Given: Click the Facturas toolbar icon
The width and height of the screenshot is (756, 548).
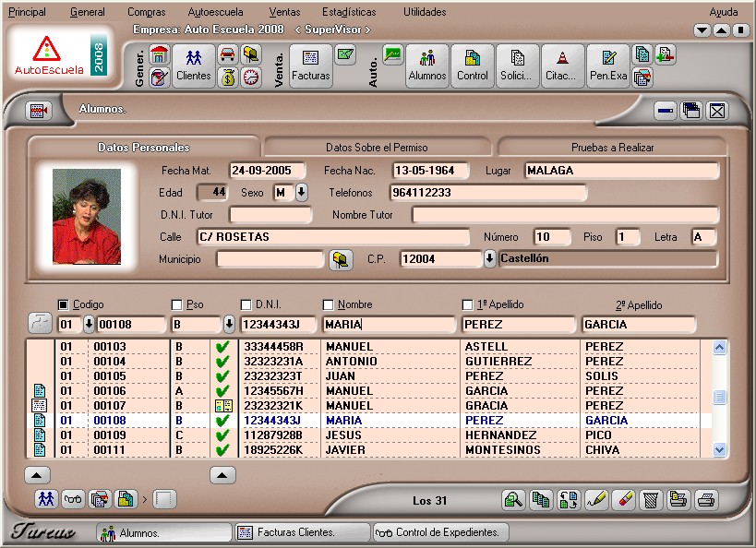Looking at the screenshot, I should [x=310, y=66].
